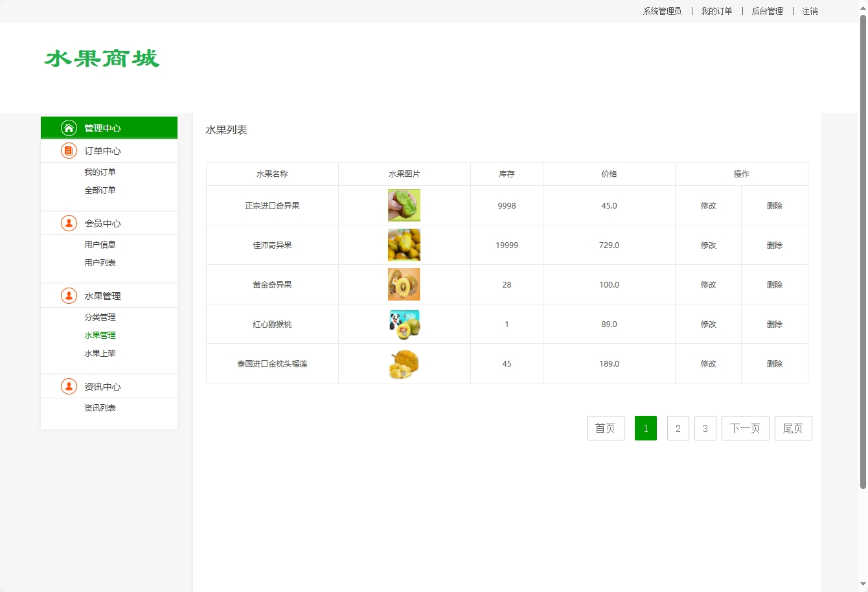This screenshot has height=592, width=868.
Task: Click the 水果图片 column header
Action: click(x=404, y=174)
